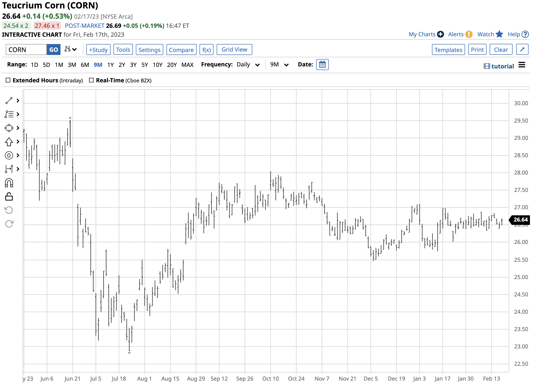Set range to MAX

click(187, 65)
